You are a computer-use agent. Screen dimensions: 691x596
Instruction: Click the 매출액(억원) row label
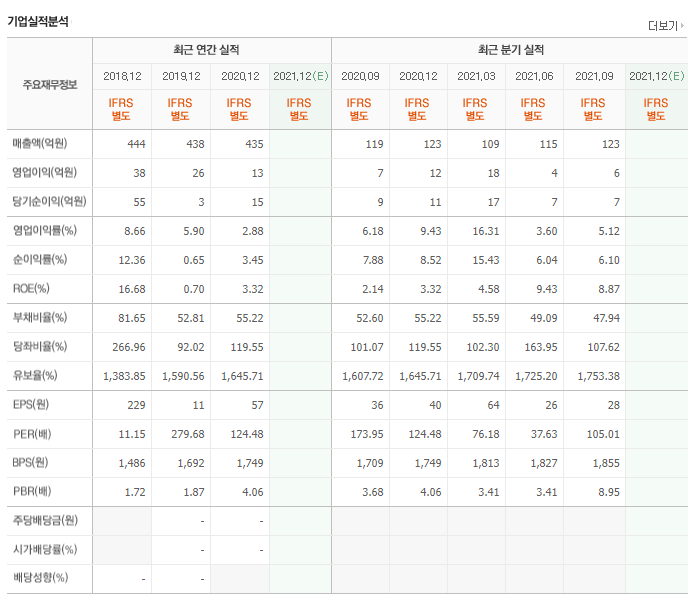(x=40, y=143)
